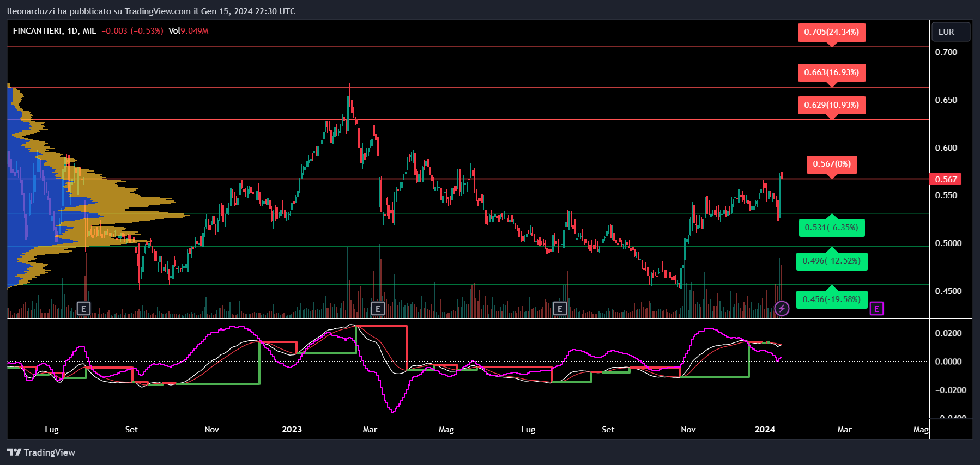
Task: Click the 0.0000 indicator axis label
Action: (948, 362)
